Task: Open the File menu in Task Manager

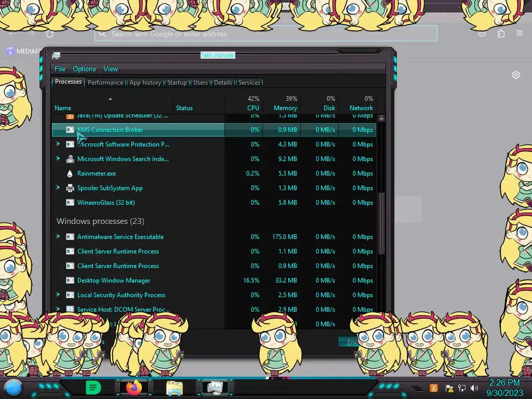Action: 60,69
